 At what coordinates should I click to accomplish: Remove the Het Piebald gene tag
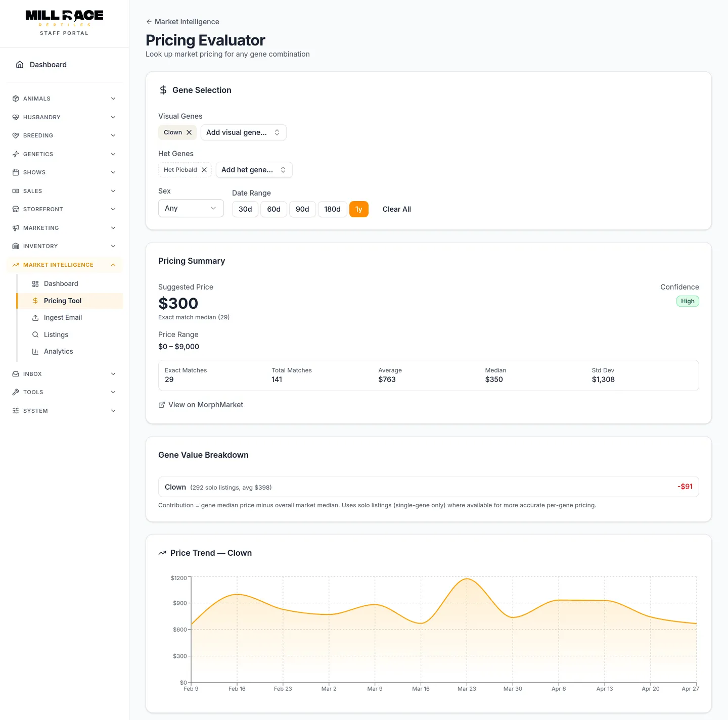click(204, 170)
